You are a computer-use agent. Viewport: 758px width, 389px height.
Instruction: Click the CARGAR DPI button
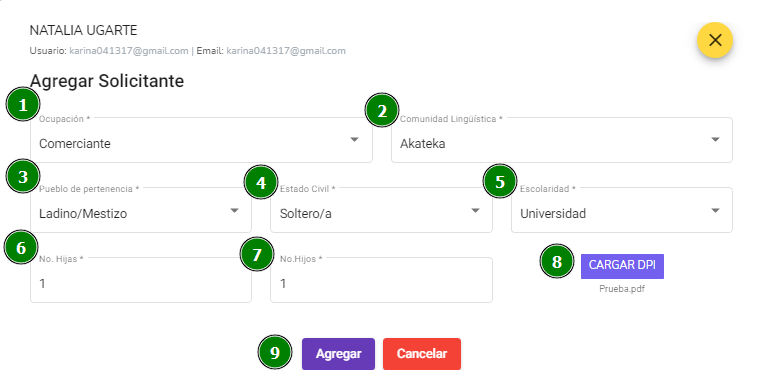pos(622,266)
